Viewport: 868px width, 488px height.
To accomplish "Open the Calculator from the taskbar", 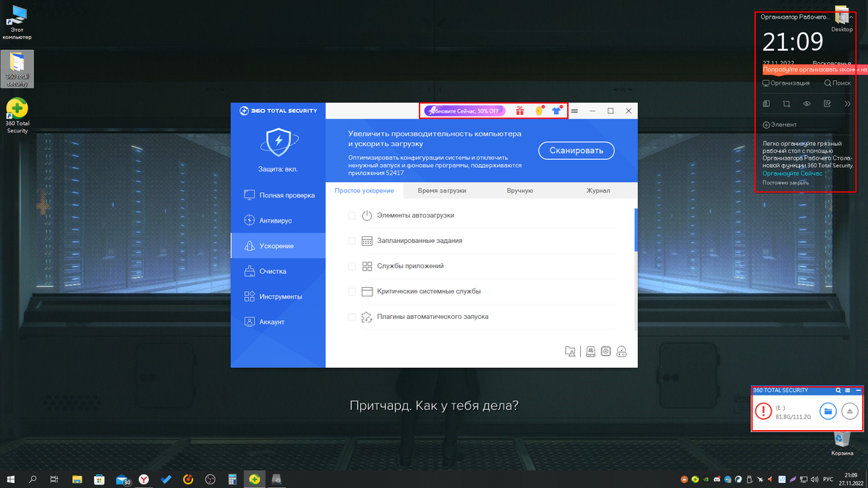I will (x=232, y=479).
